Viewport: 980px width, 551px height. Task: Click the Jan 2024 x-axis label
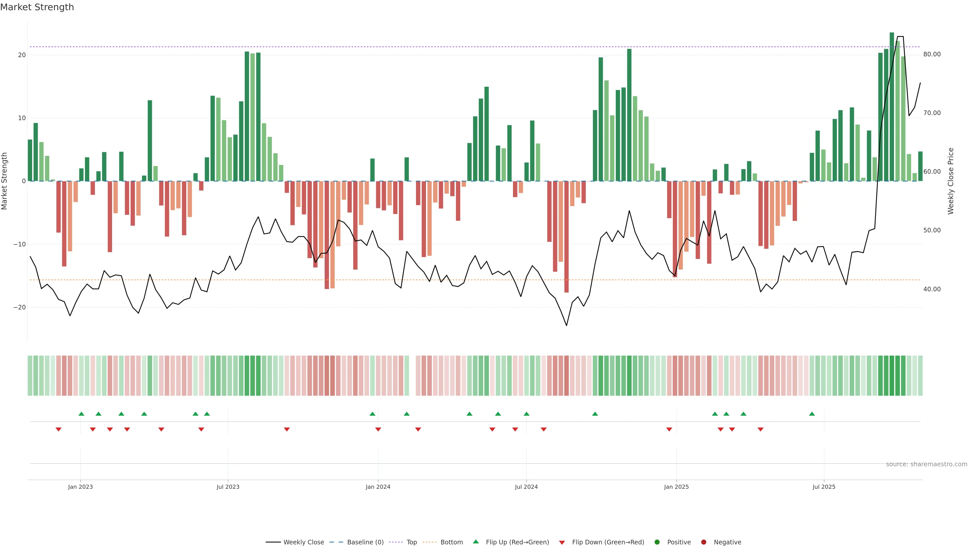pos(378,487)
